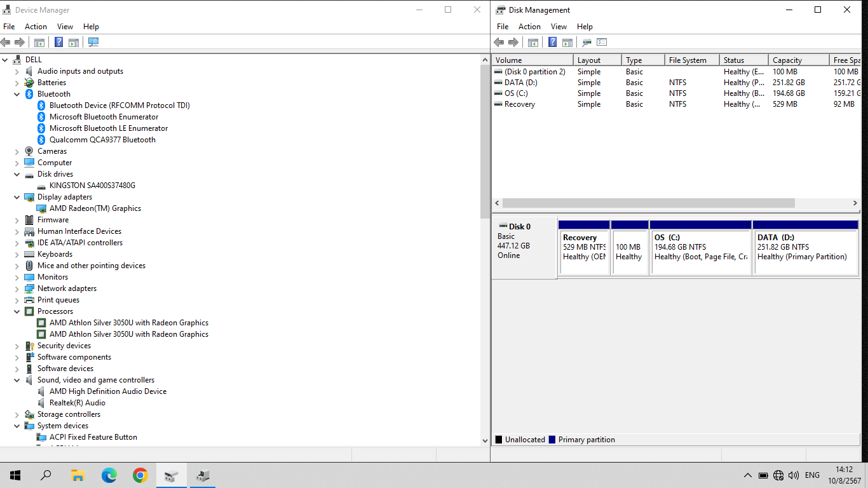
Task: Toggle console tree icon in Device Manager toolbar
Action: 39,43
